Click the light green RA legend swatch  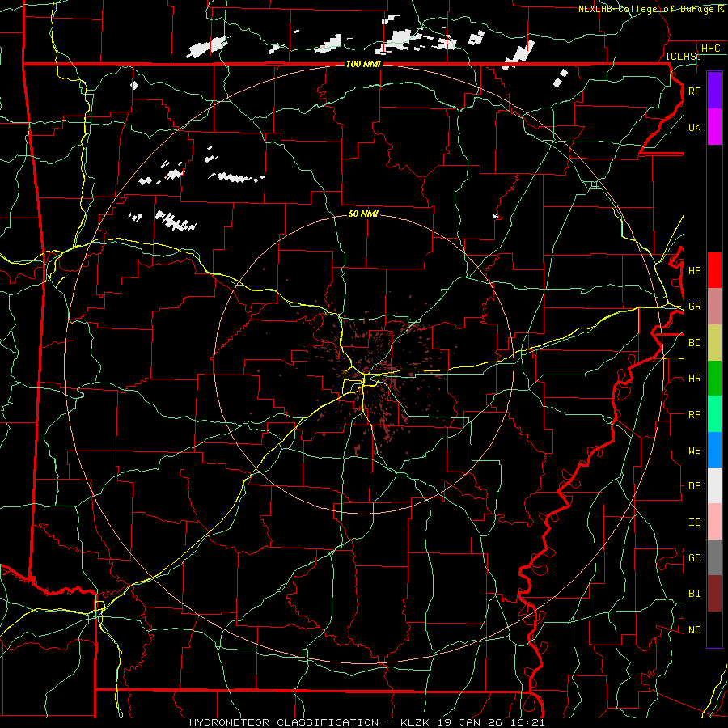714,414
